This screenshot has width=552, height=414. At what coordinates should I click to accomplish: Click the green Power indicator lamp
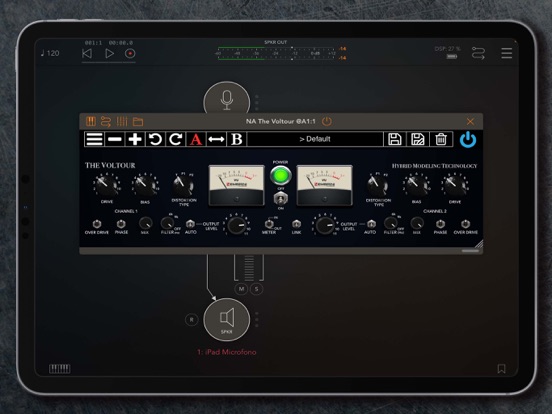click(x=281, y=175)
